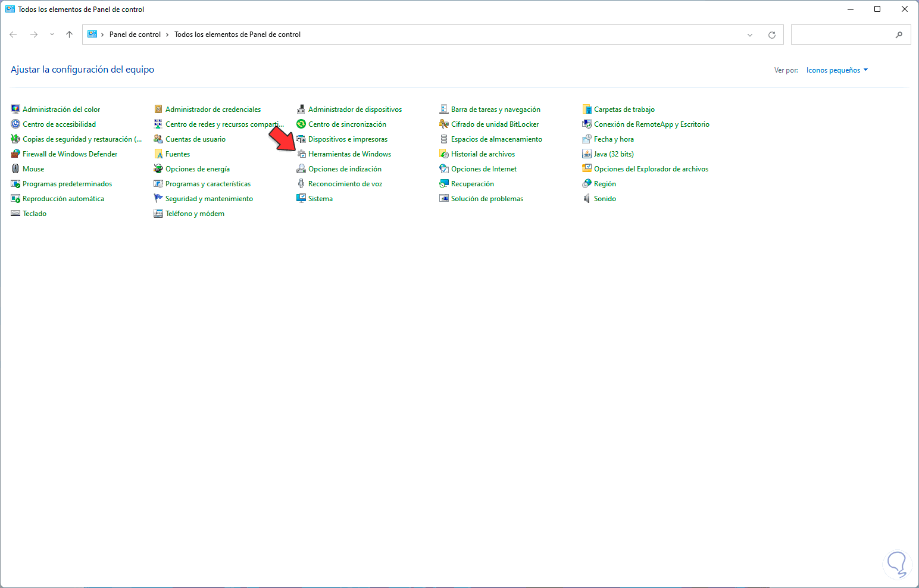The width and height of the screenshot is (919, 588).
Task: Click the Mouse icon
Action: pos(15,168)
